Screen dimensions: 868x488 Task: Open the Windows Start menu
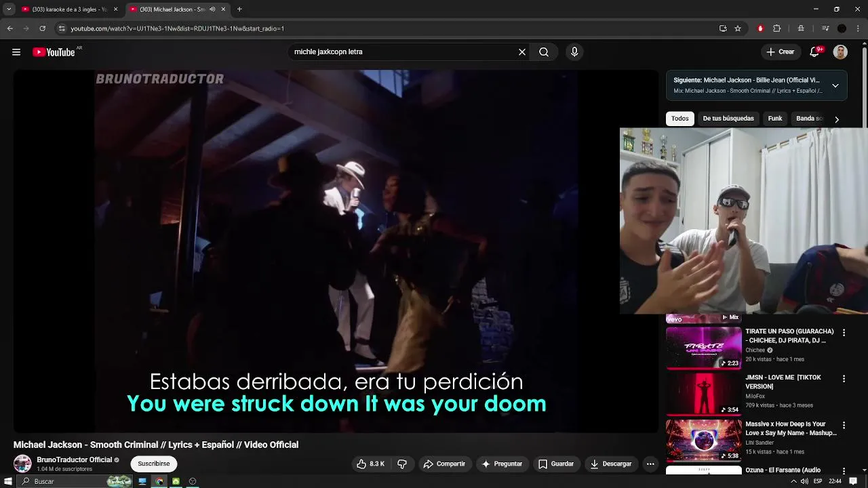point(8,481)
